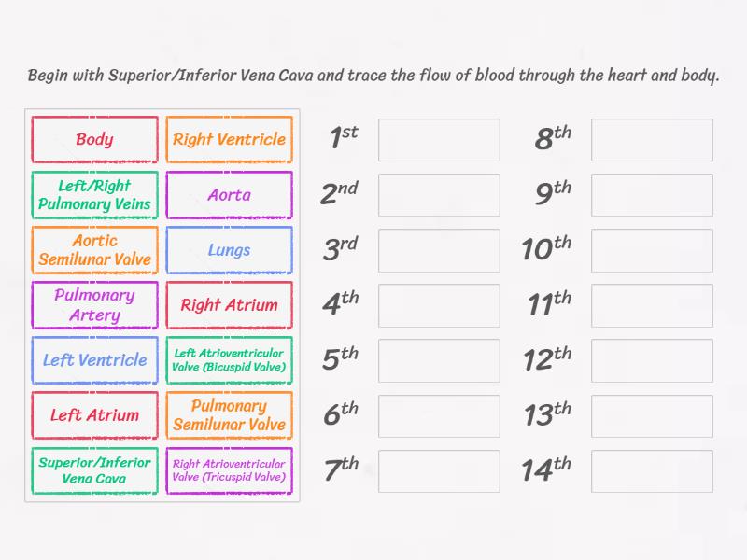The width and height of the screenshot is (747, 560).
Task: Click the Left/Right Pulmonary Veins tile
Action: (94, 195)
